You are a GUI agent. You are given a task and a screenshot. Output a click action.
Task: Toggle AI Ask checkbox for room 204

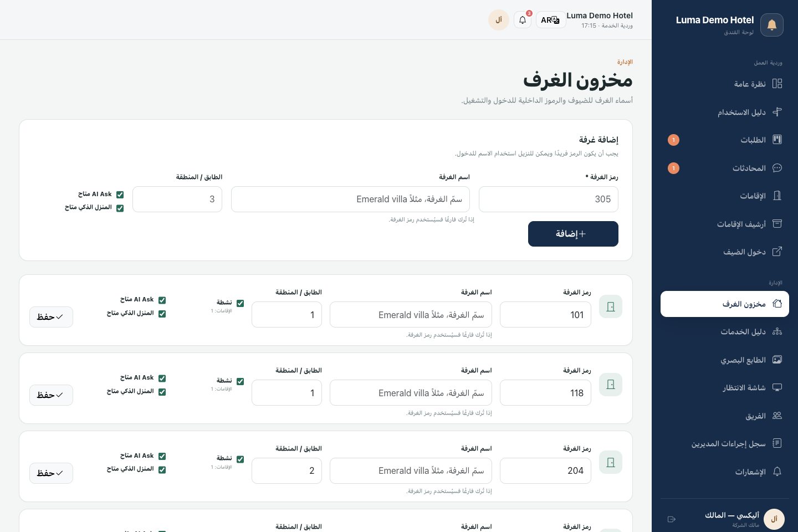(162, 456)
